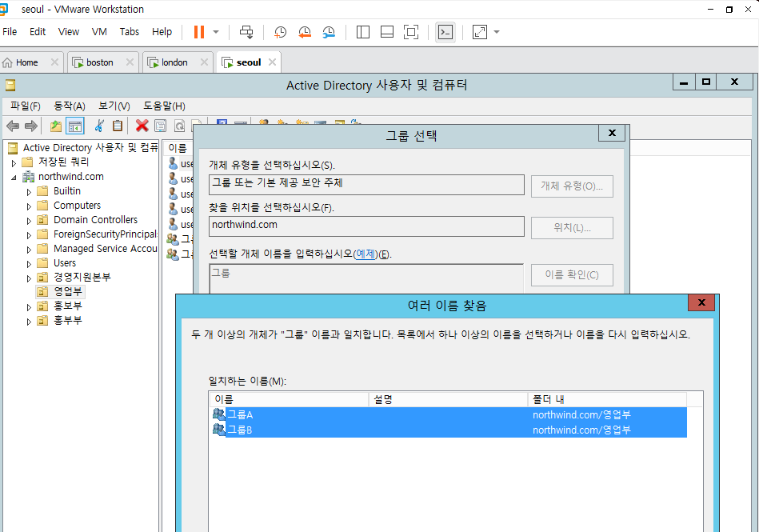Viewport: 759px width, 532px height.
Task: Revert to snapshot using the orange arrow clock icon
Action: click(x=305, y=32)
